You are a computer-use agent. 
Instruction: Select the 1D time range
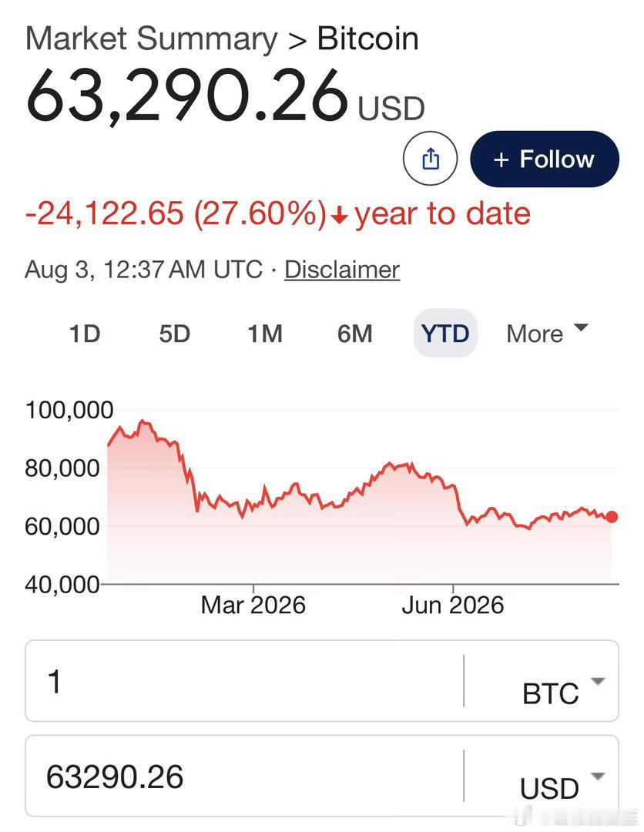tap(85, 334)
